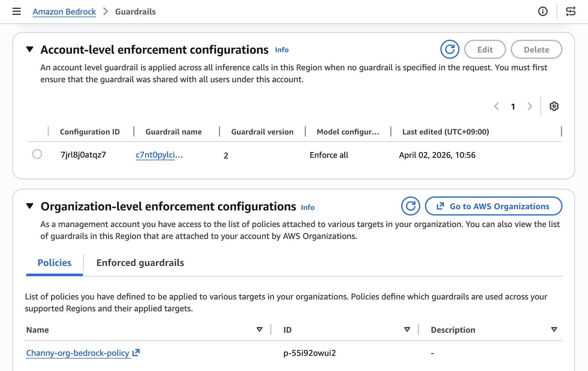Open the c7nt0pylci guardrail link

[155, 155]
